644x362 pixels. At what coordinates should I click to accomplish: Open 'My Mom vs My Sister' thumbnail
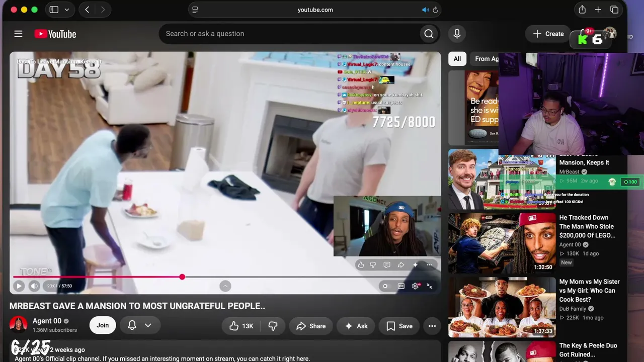(x=502, y=307)
